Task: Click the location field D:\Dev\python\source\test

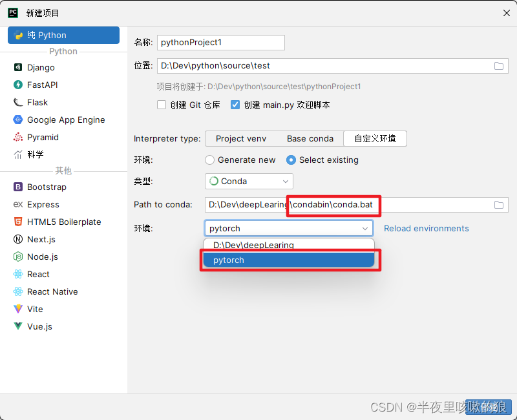Action: coord(332,66)
